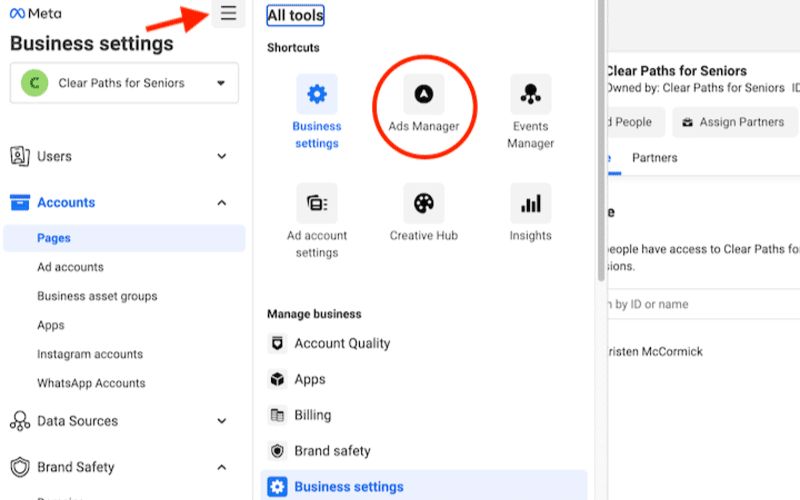
Task: Click the Business settings page title
Action: pyautogui.click(x=92, y=43)
